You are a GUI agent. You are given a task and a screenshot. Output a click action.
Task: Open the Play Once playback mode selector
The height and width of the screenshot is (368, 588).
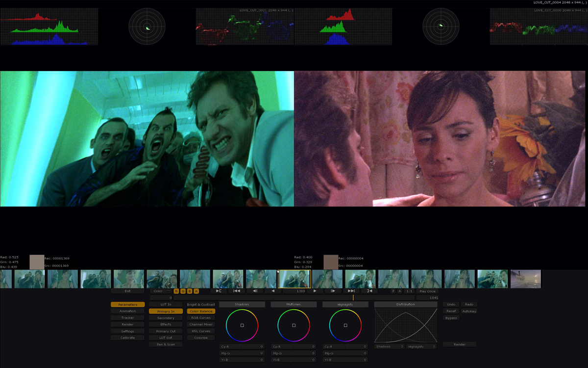coord(427,291)
